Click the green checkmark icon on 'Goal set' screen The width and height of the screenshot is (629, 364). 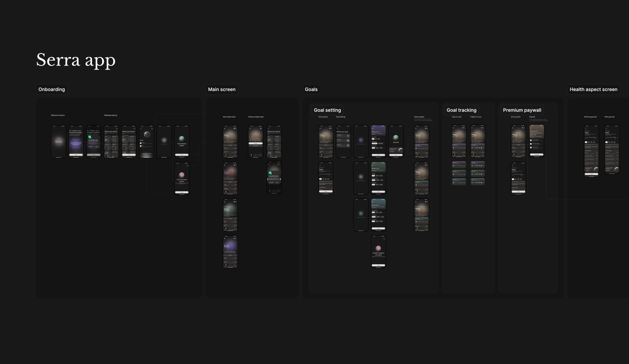396,137
